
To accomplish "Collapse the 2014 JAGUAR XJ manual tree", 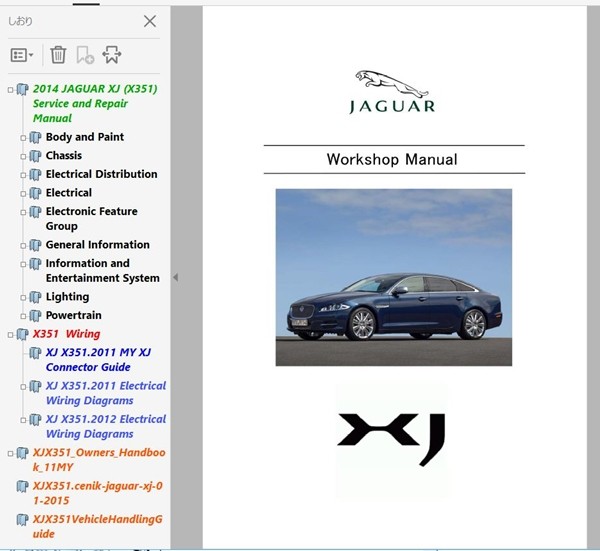I will tap(10, 90).
